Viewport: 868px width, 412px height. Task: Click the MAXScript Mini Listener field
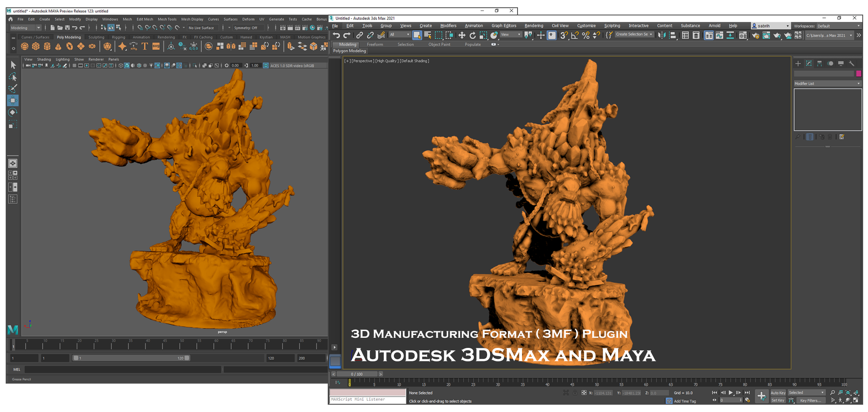tap(367, 400)
